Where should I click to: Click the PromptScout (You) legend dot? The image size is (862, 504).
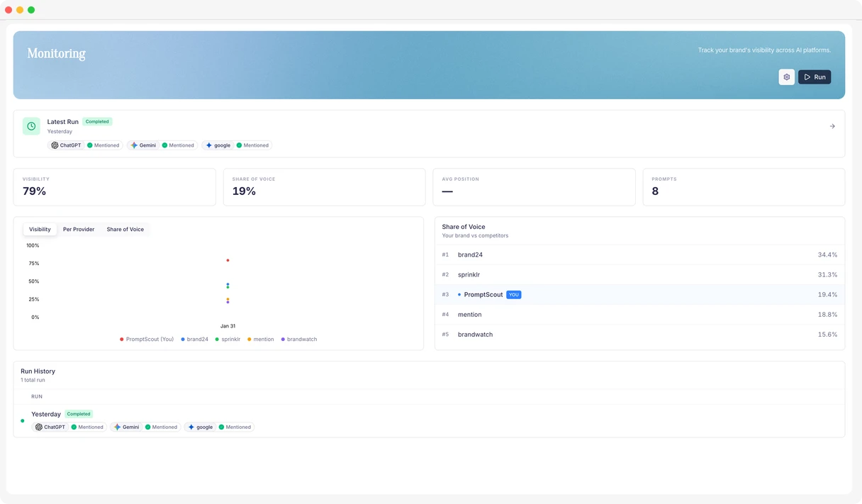pos(122,339)
